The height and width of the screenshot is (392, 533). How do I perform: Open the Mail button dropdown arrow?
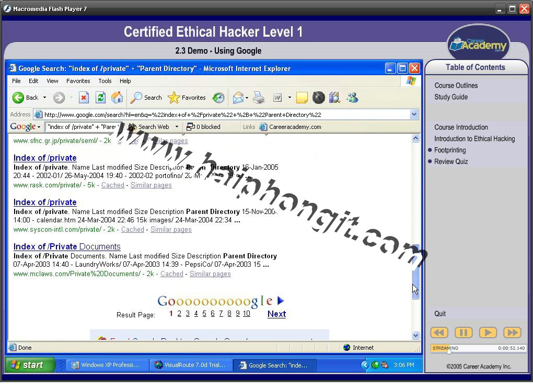[x=247, y=98]
